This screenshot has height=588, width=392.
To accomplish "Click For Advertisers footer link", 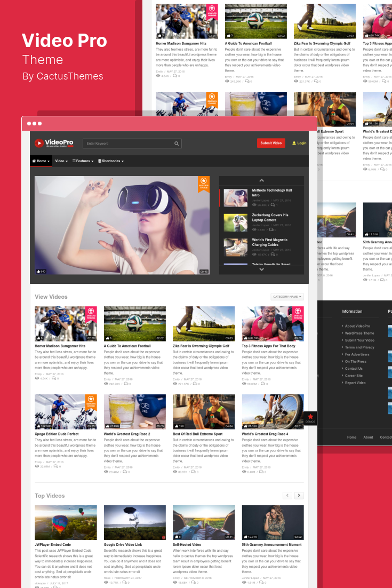I will tap(357, 354).
